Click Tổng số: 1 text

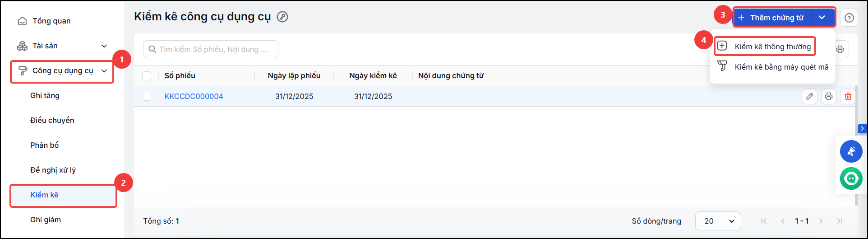click(161, 221)
